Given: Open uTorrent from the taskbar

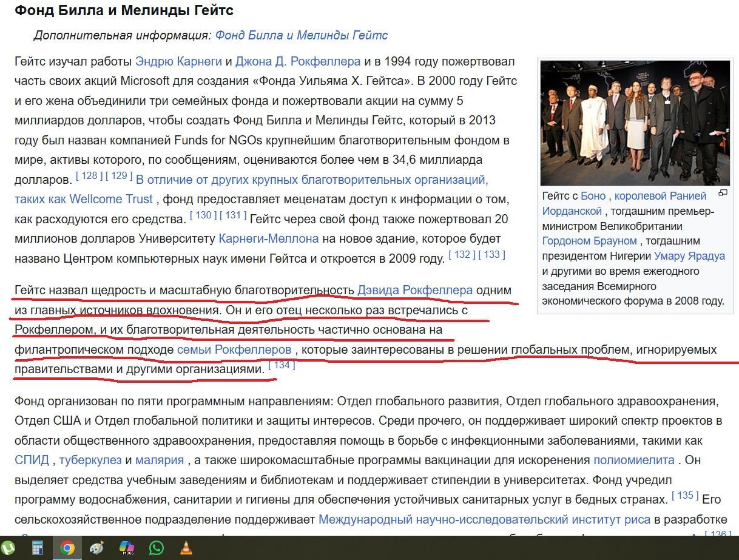Looking at the screenshot, I should (x=9, y=548).
